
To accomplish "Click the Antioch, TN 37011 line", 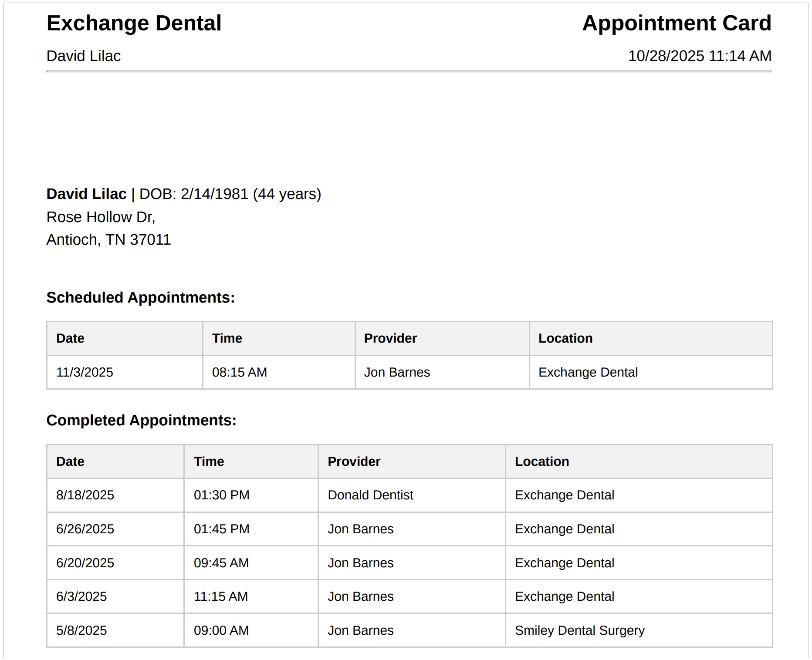I will (x=108, y=240).
